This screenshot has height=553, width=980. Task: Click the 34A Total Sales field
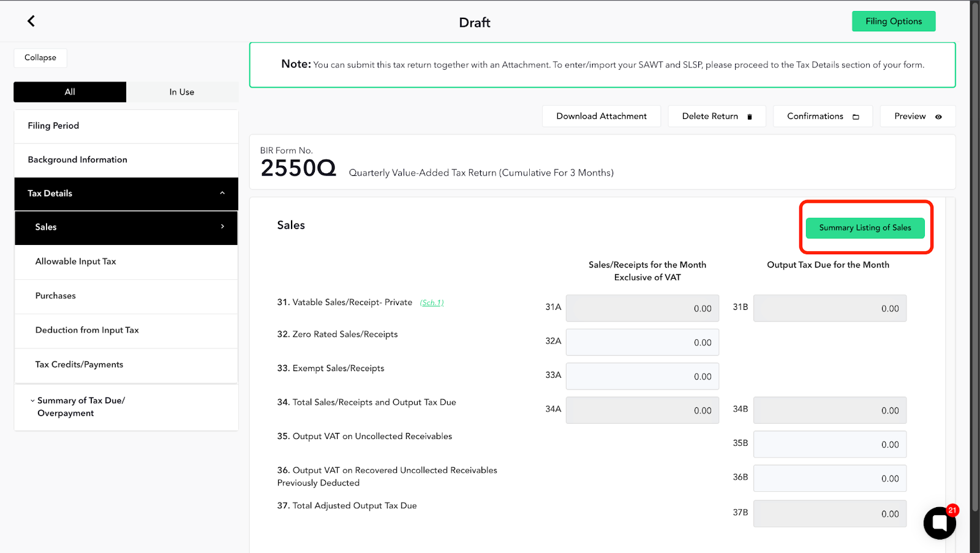643,410
